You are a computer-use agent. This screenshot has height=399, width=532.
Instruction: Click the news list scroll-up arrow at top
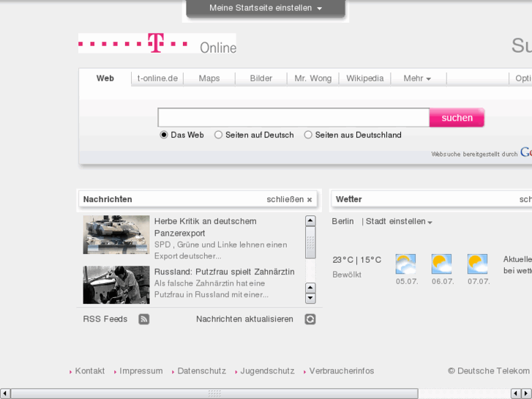[x=310, y=220]
